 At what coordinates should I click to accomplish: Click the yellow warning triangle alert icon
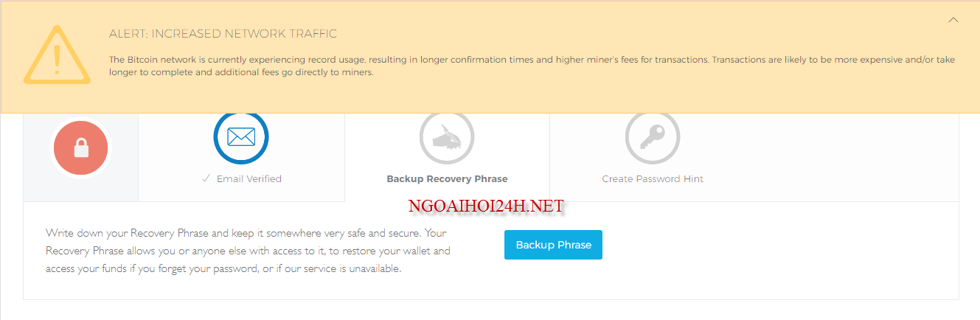(57, 55)
